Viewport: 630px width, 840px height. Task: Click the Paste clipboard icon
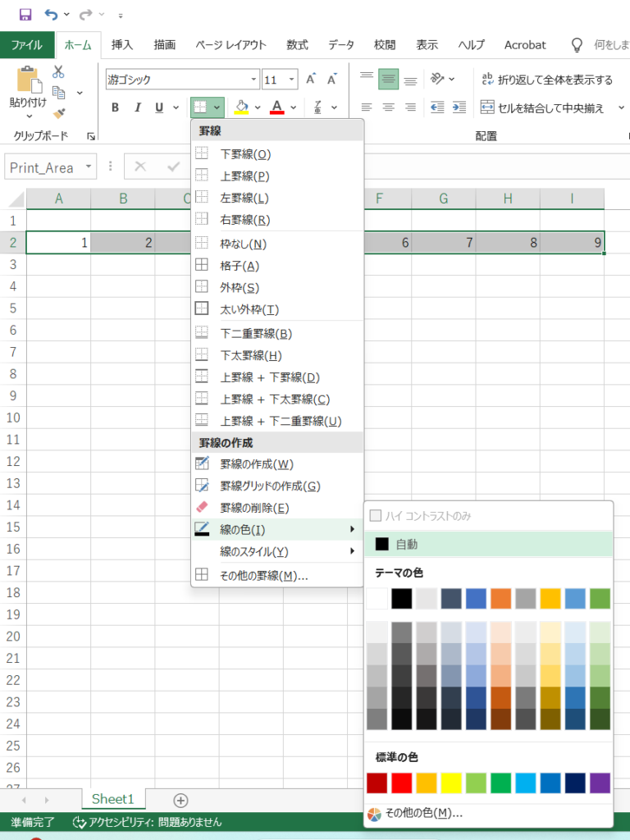pos(28,80)
